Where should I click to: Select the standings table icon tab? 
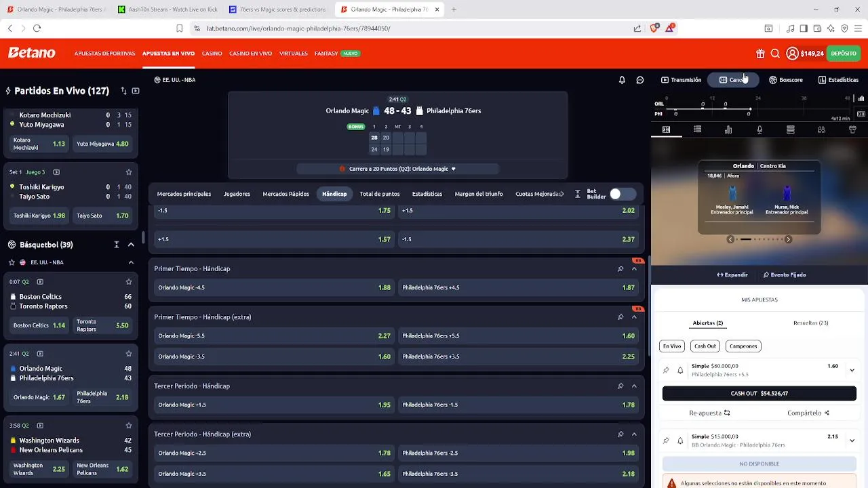click(791, 129)
